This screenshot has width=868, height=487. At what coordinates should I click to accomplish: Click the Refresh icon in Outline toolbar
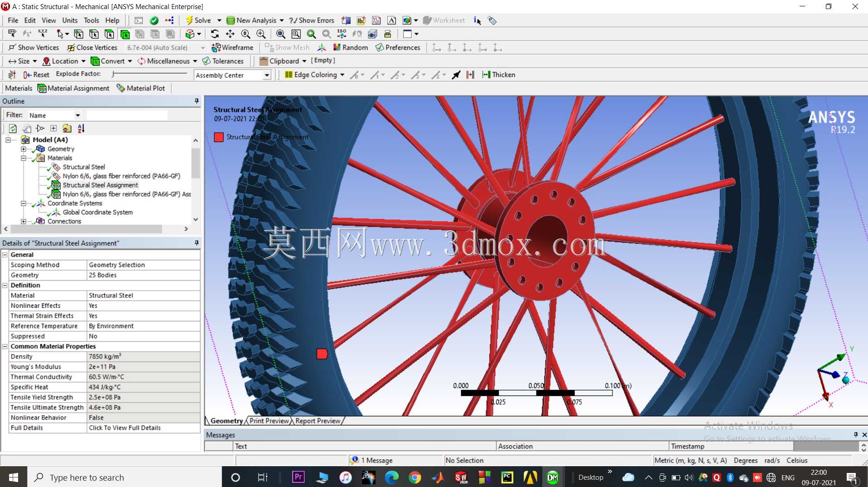(13, 129)
